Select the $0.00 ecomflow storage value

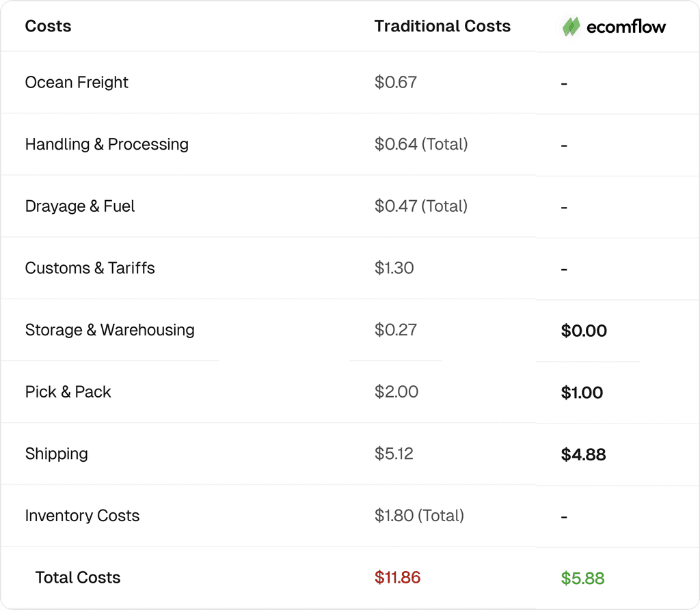584,331
